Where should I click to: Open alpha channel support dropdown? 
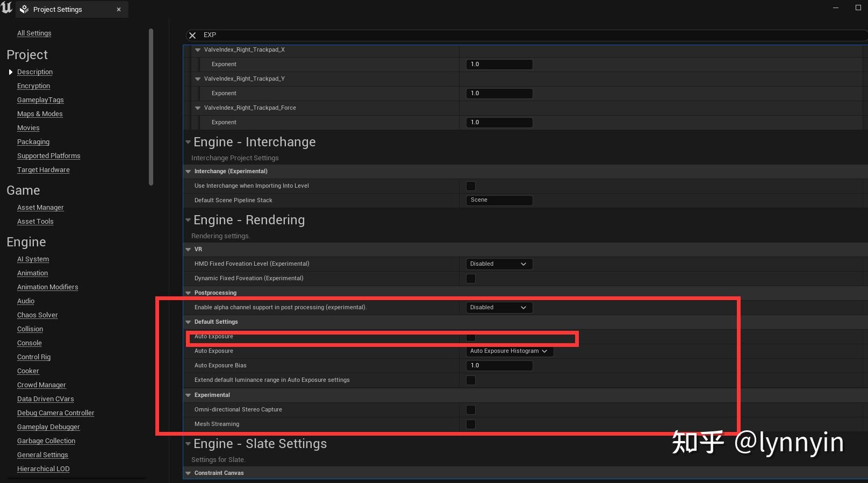tap(499, 307)
